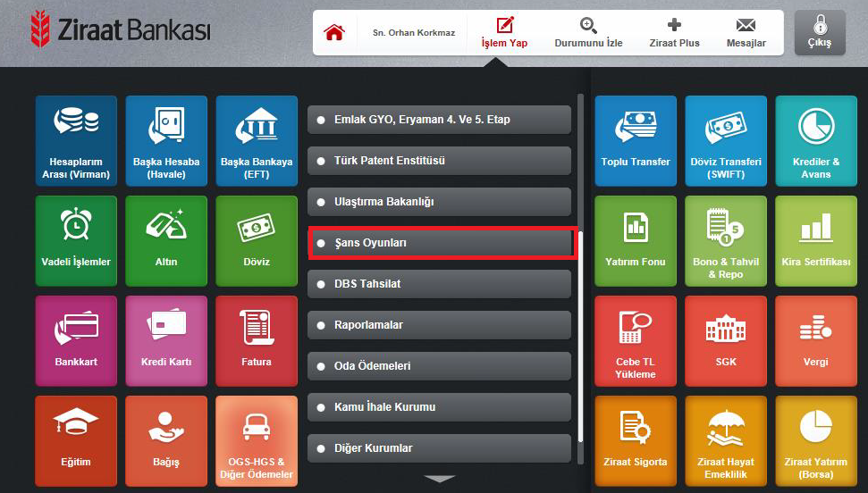Screen dimensions: 868x493
Task: Open the Kira Sertifikası tile
Action: tap(816, 241)
